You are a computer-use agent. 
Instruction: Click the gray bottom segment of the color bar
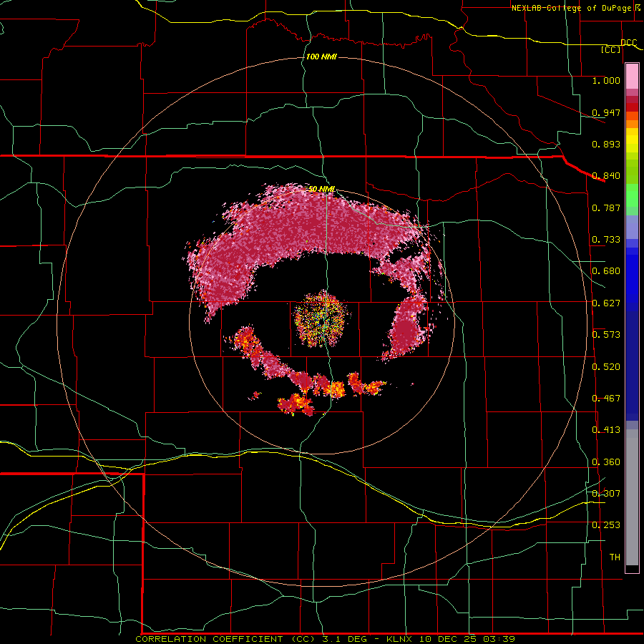pos(632,501)
